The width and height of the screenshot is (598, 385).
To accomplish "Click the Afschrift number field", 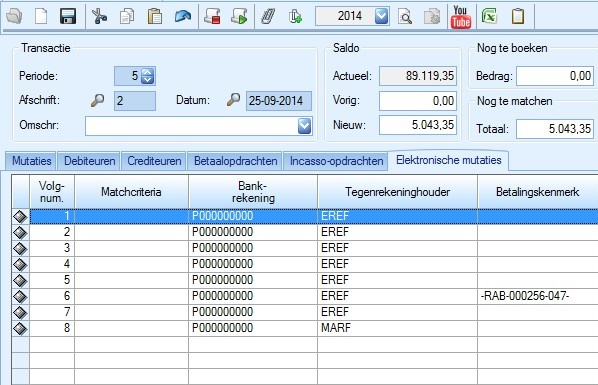I will [x=135, y=101].
